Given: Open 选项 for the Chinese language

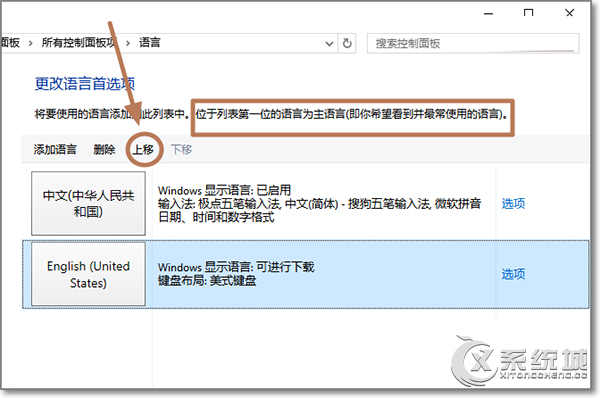Looking at the screenshot, I should (513, 204).
